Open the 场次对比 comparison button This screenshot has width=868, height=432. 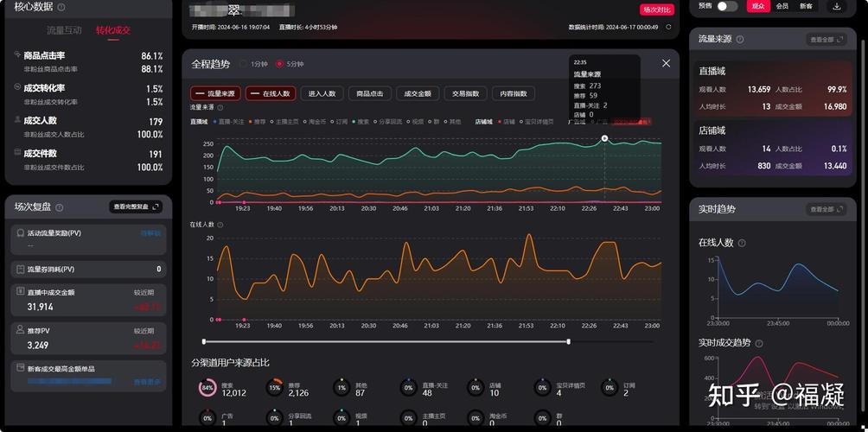(x=656, y=10)
